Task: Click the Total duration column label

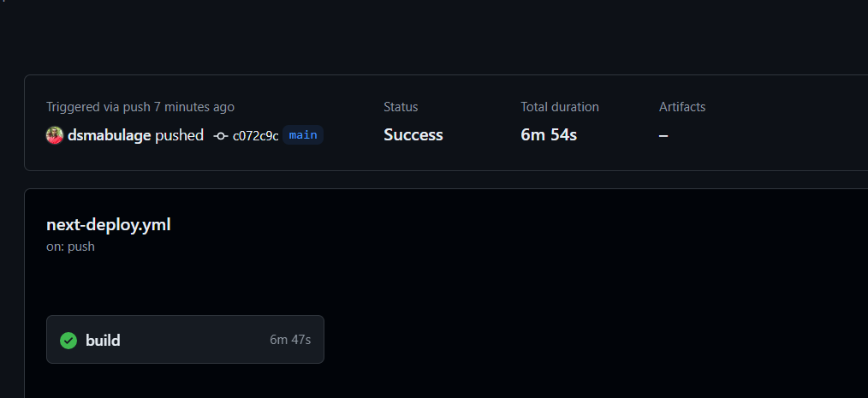Action: 560,107
